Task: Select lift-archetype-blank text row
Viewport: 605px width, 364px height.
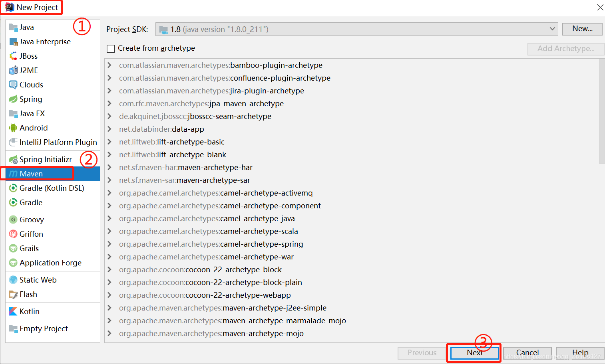Action: click(x=173, y=154)
